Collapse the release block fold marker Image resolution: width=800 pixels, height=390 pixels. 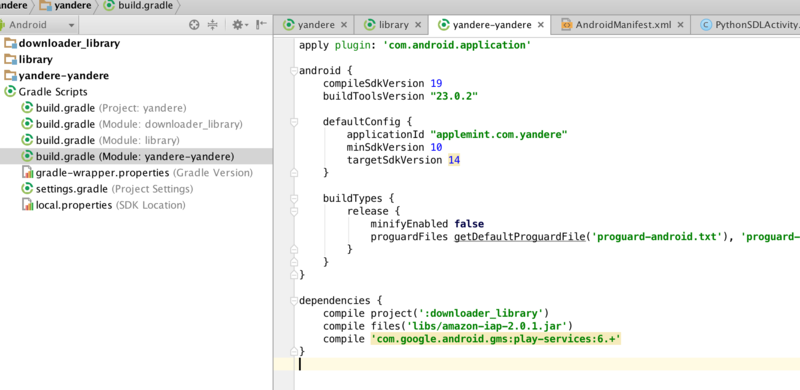[293, 211]
